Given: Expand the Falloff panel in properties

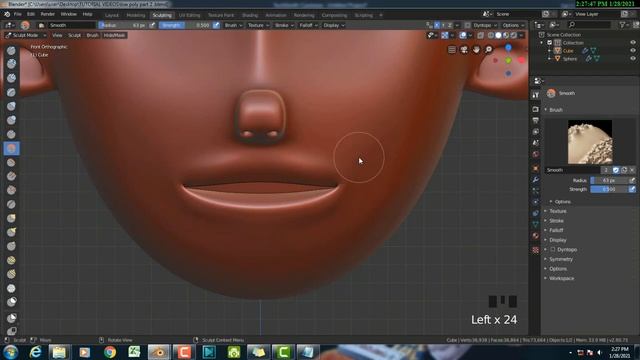Looking at the screenshot, I should 556,230.
